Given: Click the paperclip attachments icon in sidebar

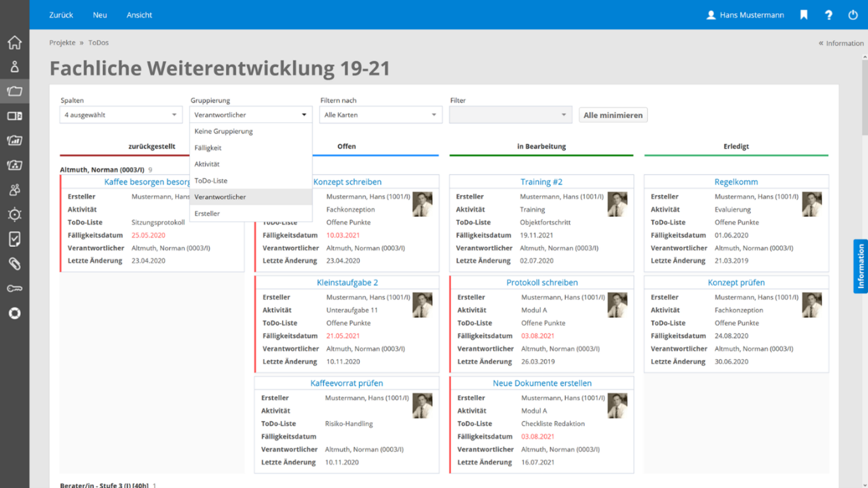Looking at the screenshot, I should tap(15, 264).
